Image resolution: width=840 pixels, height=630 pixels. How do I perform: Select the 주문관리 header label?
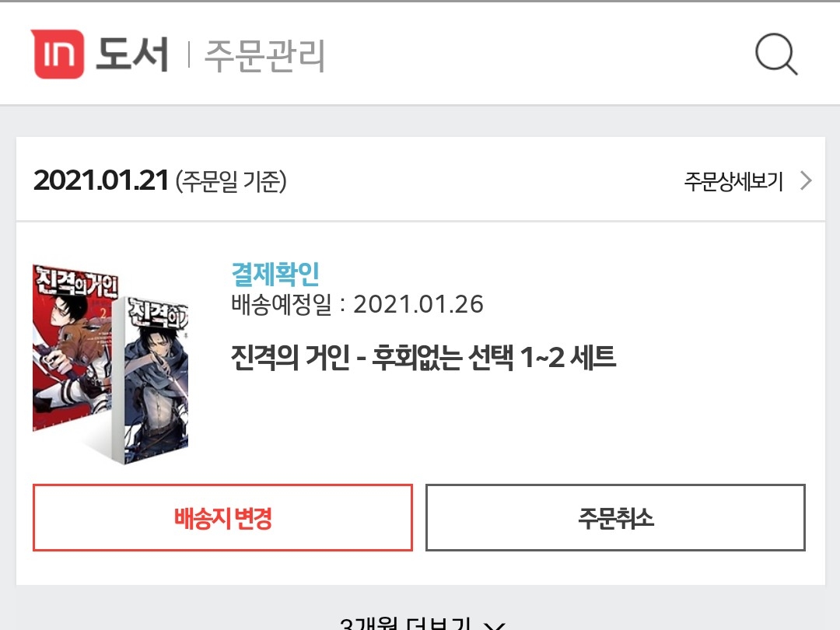click(264, 55)
